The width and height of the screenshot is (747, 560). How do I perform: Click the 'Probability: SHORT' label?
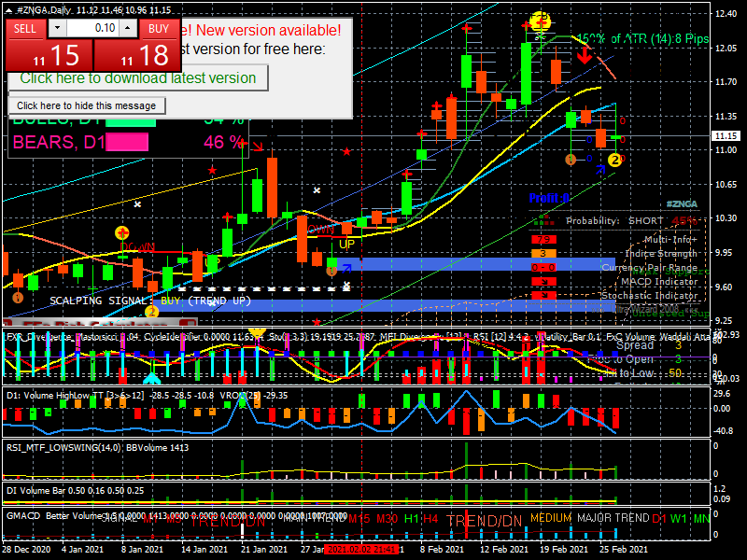(x=614, y=221)
